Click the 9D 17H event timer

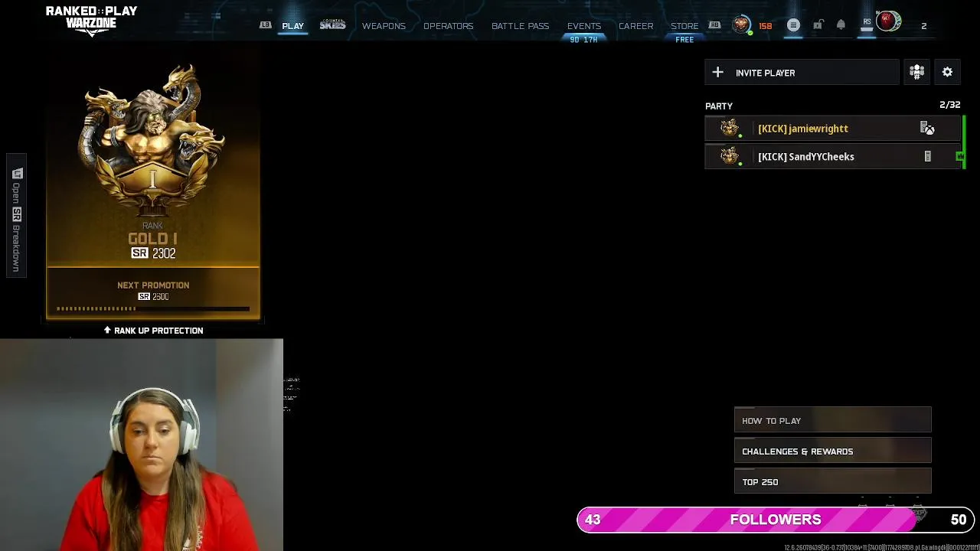(x=583, y=40)
